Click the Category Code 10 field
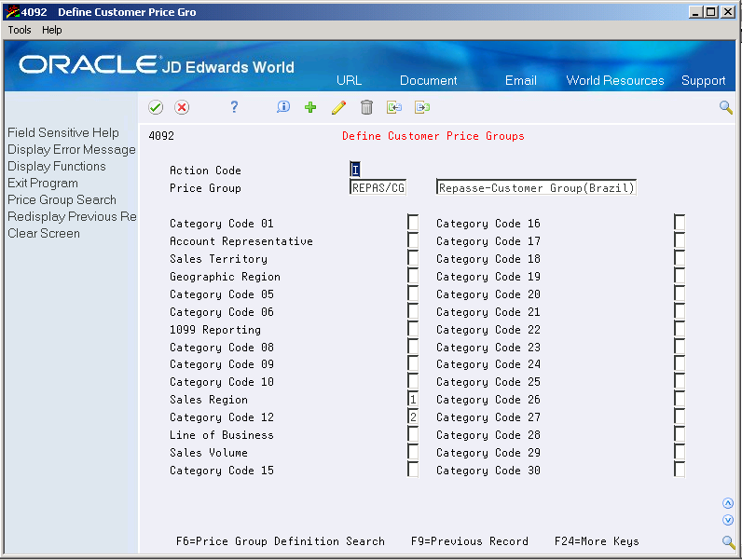This screenshot has width=742, height=560. [413, 381]
